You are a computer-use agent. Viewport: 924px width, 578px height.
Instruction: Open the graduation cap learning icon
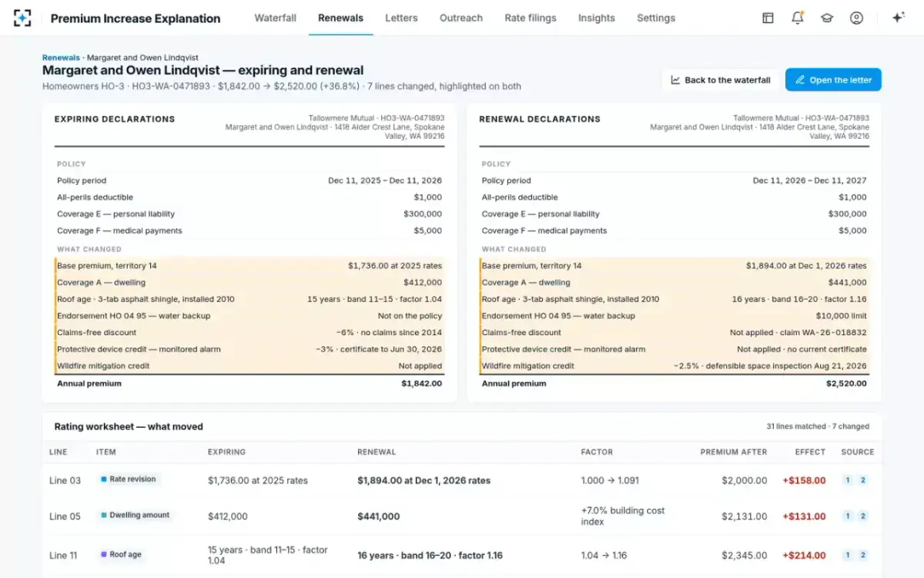(827, 18)
